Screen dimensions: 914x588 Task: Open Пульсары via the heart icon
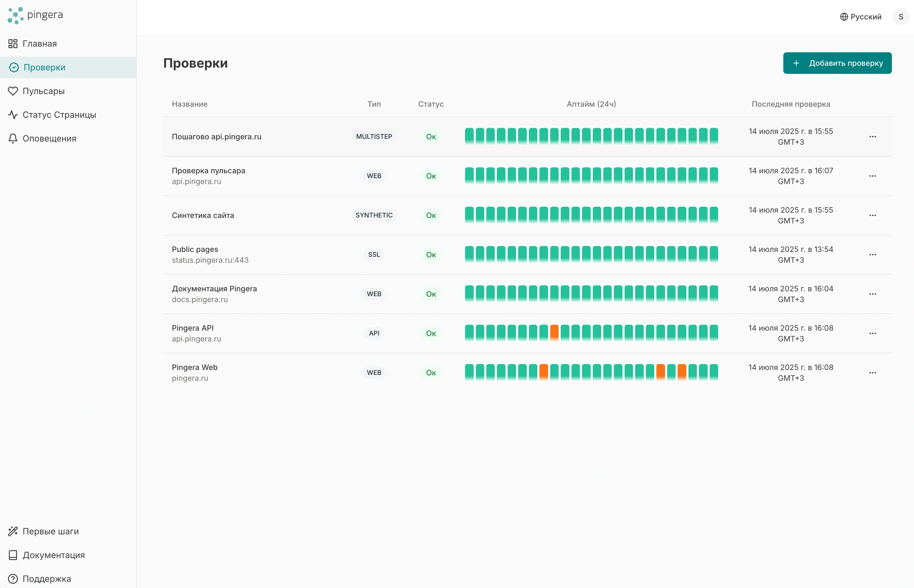coord(13,91)
